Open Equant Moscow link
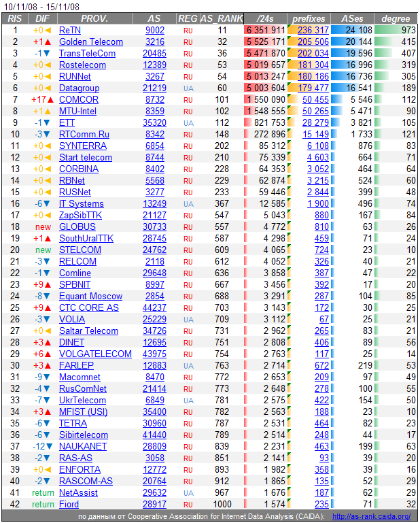 coord(90,297)
